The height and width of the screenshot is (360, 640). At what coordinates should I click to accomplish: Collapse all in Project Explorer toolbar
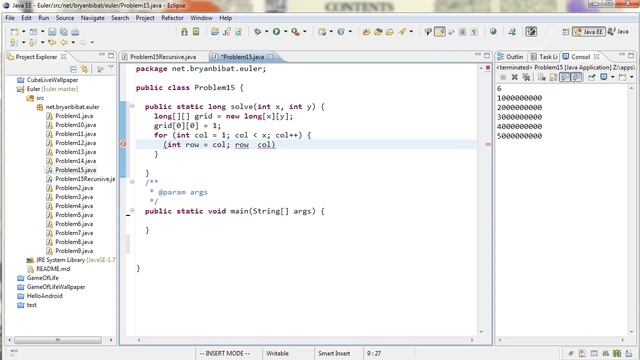pyautogui.click(x=73, y=69)
